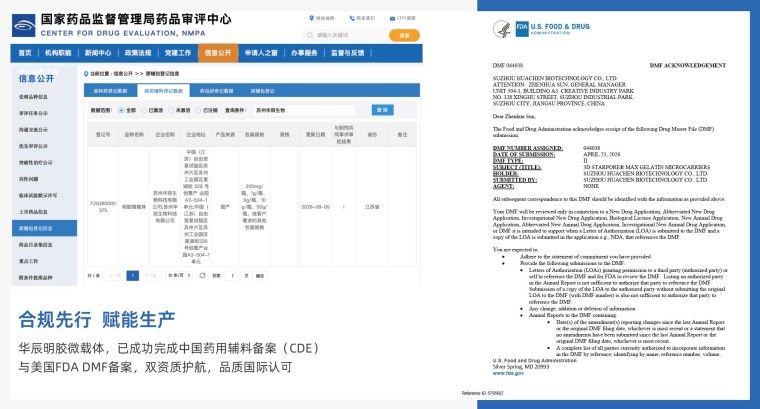760x409 pixels.
Task: Open the site map pin icon
Action: click(311, 18)
